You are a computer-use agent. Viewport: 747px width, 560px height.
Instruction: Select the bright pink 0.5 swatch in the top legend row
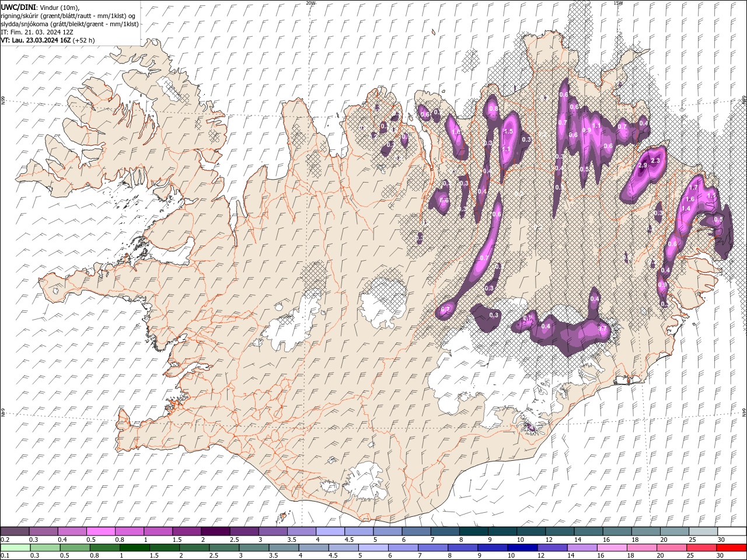coord(100,531)
